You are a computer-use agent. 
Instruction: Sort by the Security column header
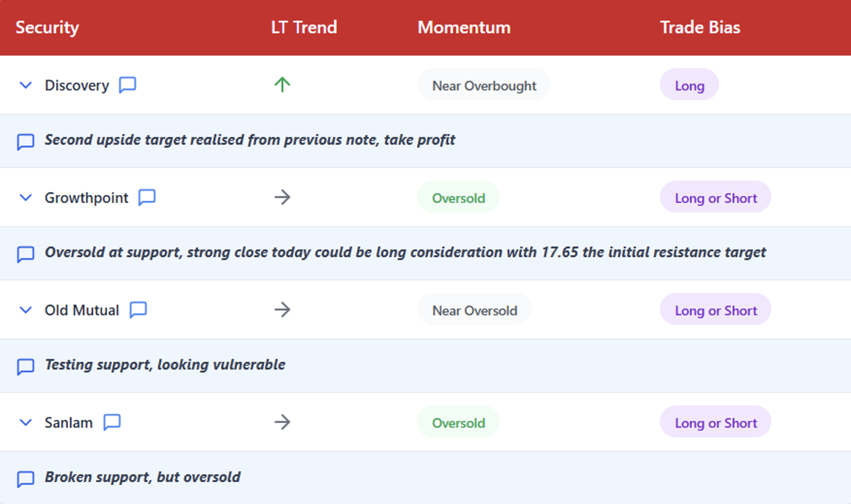pos(47,28)
